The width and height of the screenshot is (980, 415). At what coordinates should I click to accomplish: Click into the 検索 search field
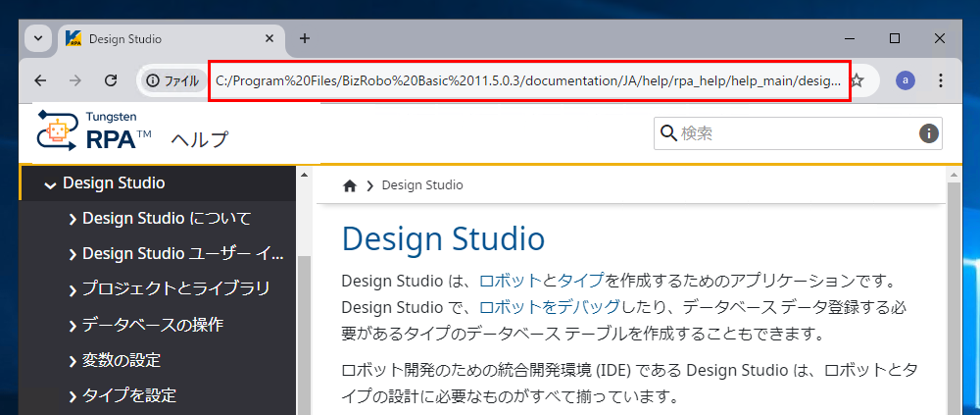pos(798,133)
